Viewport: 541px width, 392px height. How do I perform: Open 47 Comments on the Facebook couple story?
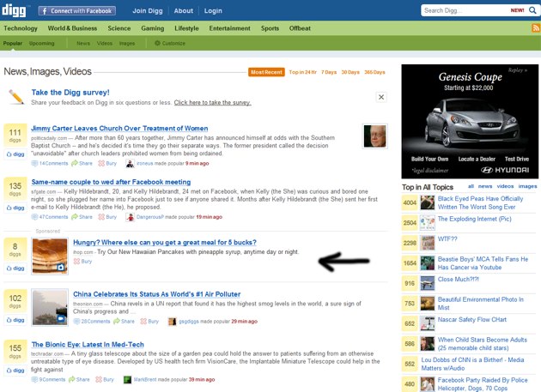pyautogui.click(x=50, y=217)
